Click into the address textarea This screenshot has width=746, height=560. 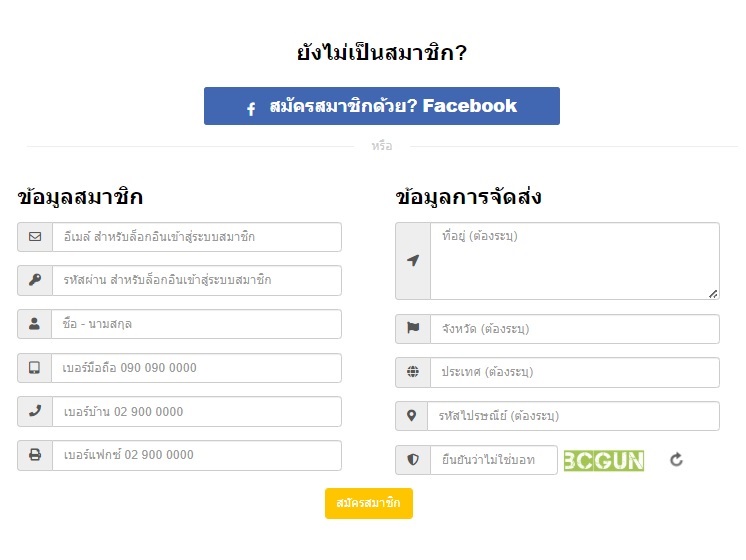tap(574, 261)
